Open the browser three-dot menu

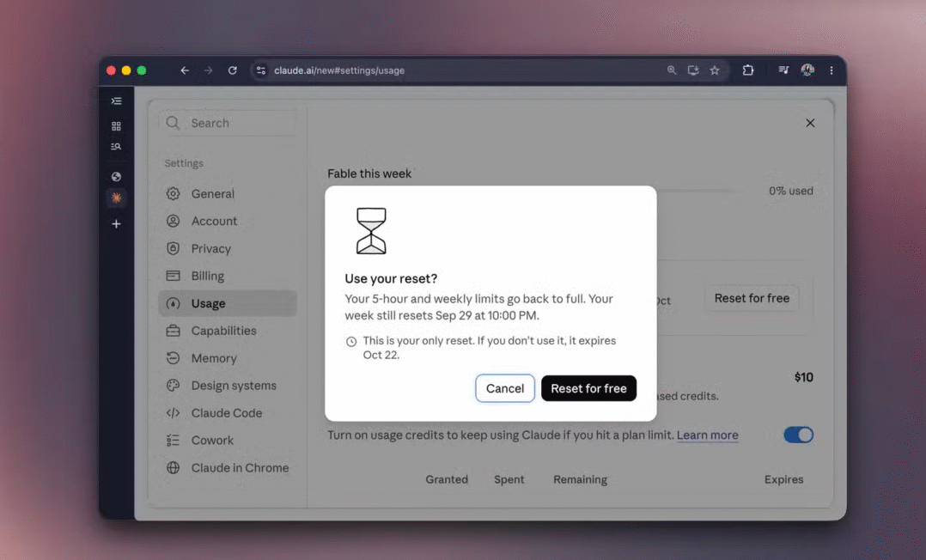pos(832,70)
